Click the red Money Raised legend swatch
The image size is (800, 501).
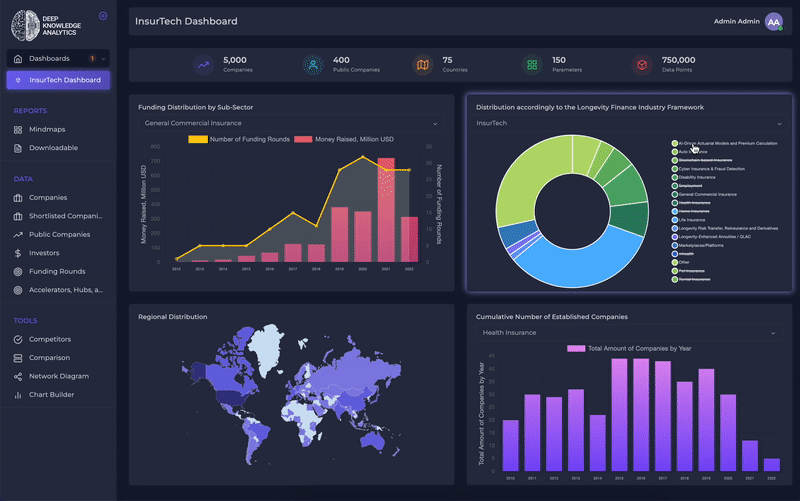pyautogui.click(x=303, y=139)
